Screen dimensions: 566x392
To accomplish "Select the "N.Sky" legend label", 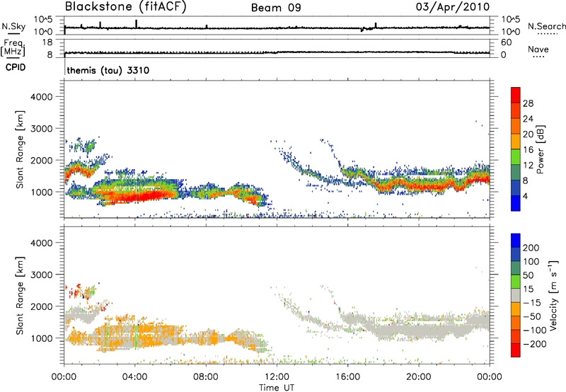I will (x=13, y=26).
